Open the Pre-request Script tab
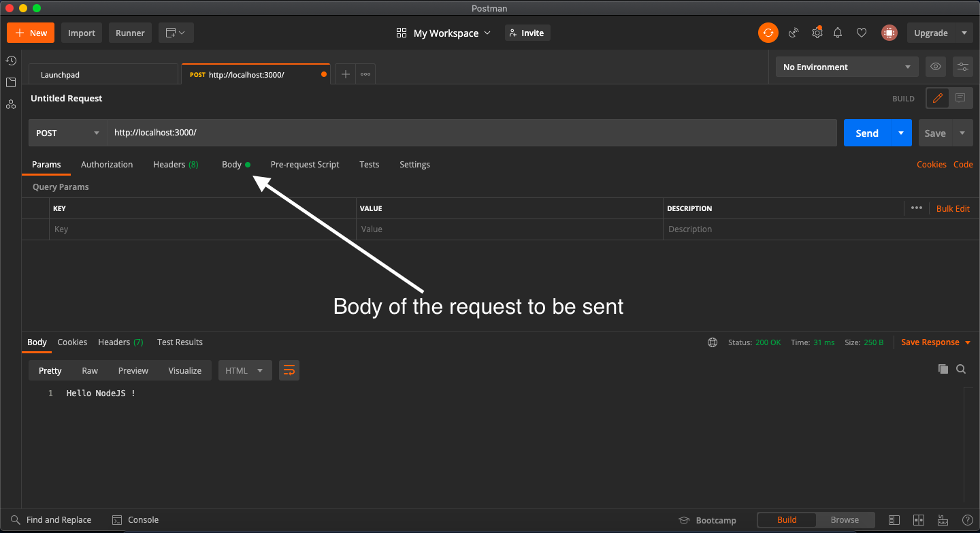The height and width of the screenshot is (533, 980). 305,164
